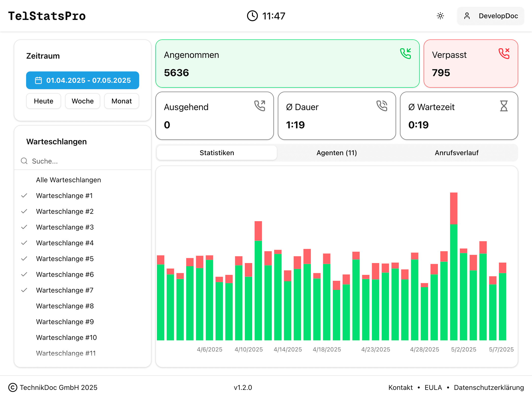Click the clock icon beside 11:47
Image resolution: width=532 pixels, height=399 pixels.
252,16
